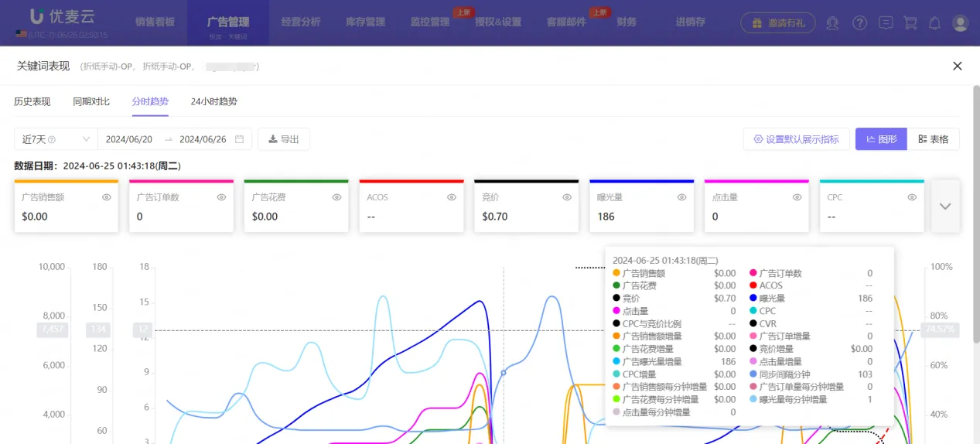Go to 销售看板 in top navigation
This screenshot has width=980, height=444.
(155, 22)
